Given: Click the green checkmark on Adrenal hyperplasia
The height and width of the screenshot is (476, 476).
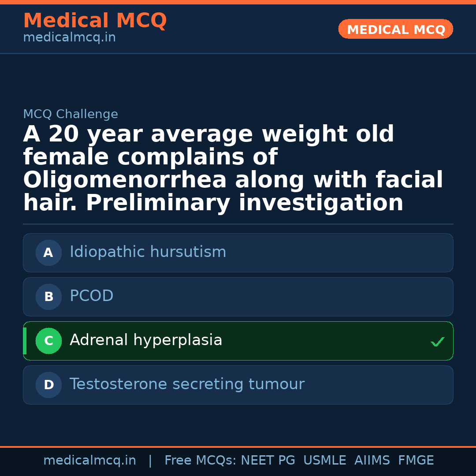Looking at the screenshot, I should [x=437, y=342].
